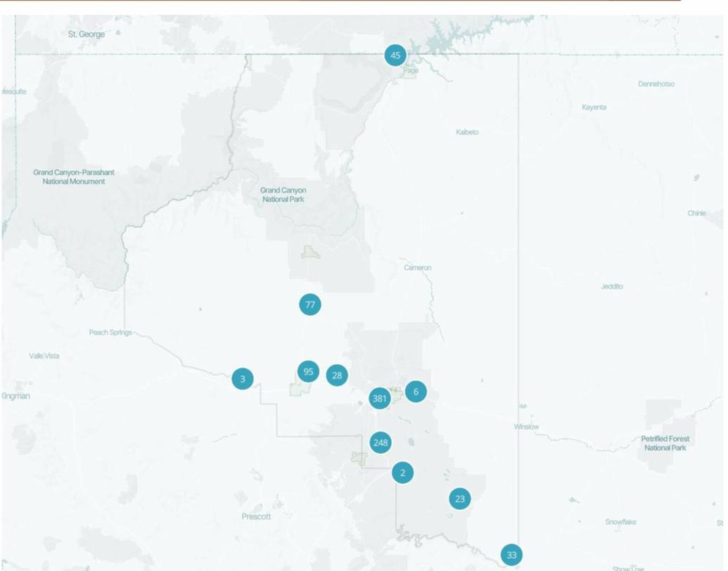Click the cluster marker showing 381
This screenshot has height=571, width=728.
point(379,398)
